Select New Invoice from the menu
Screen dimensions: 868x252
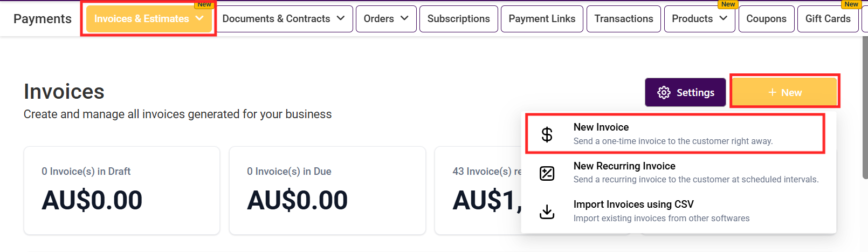[x=601, y=127]
